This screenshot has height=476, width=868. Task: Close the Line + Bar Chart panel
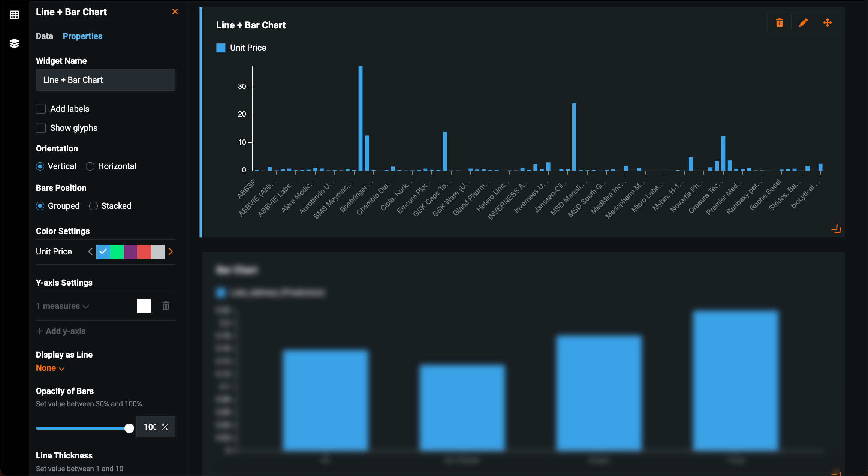coord(175,12)
